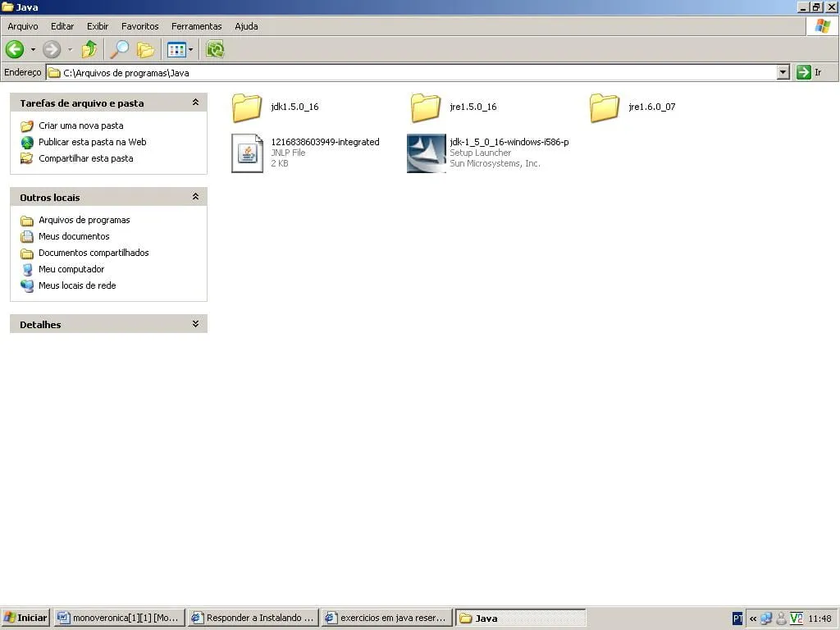Open Meu computador link

pyautogui.click(x=71, y=269)
